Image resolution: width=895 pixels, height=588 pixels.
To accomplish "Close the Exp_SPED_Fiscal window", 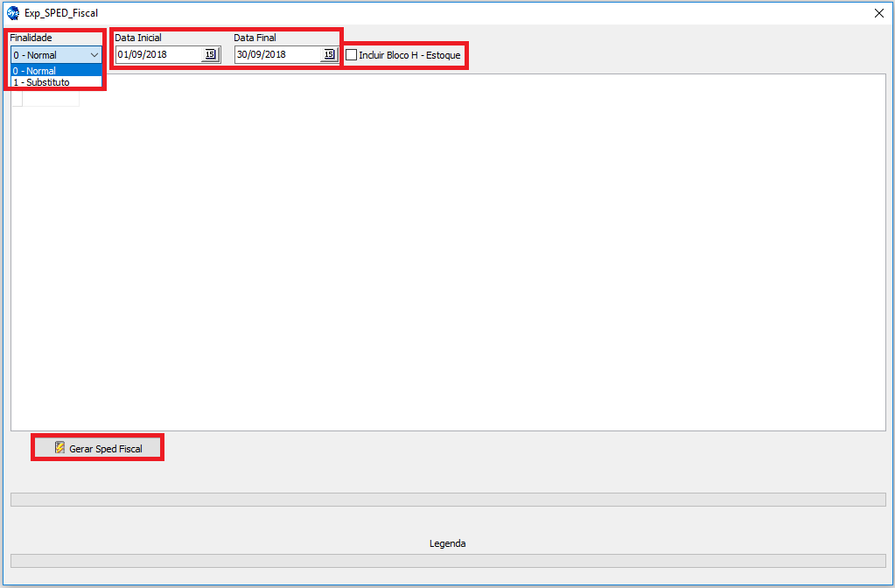I will coord(878,13).
